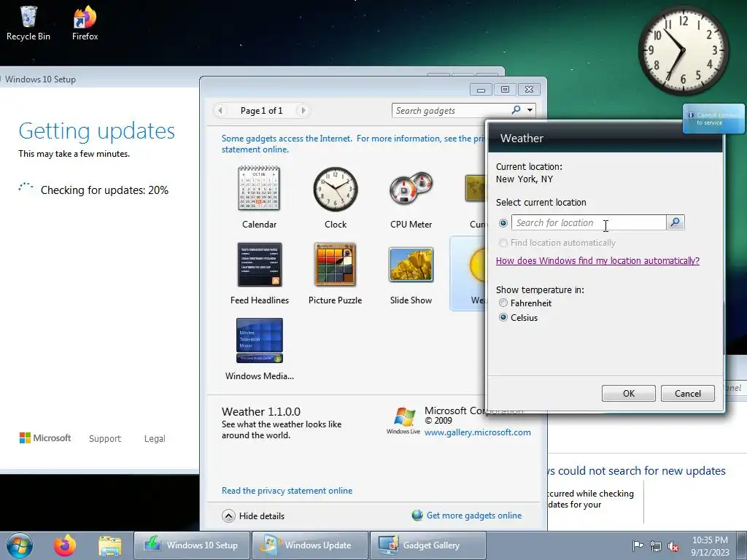Open www.gallery.microsoft.com link
The height and width of the screenshot is (560, 747).
477,432
